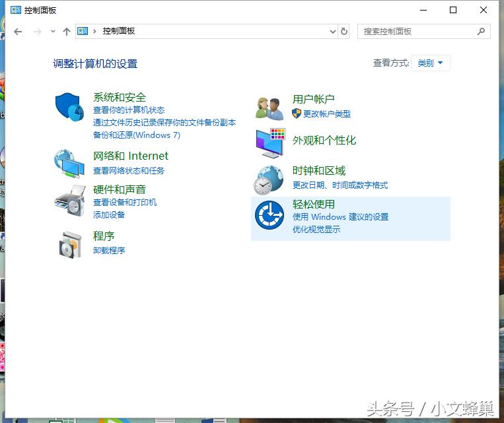Open the 外观和个性化 monitor icon
The image size is (504, 423).
[x=270, y=143]
